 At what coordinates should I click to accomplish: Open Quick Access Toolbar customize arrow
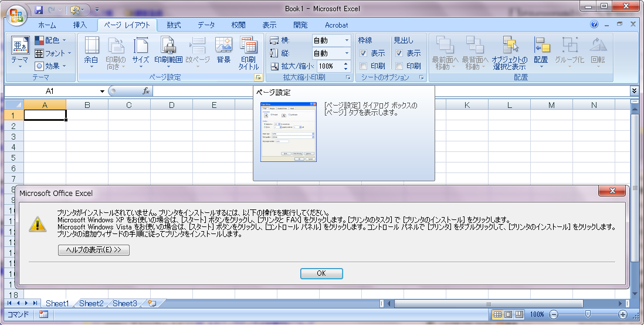pos(97,9)
